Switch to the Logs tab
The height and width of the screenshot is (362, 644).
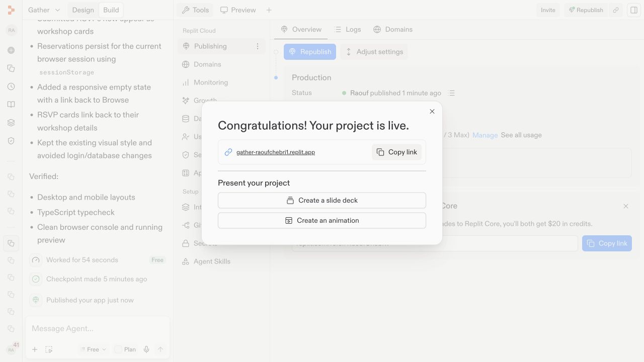(348, 29)
